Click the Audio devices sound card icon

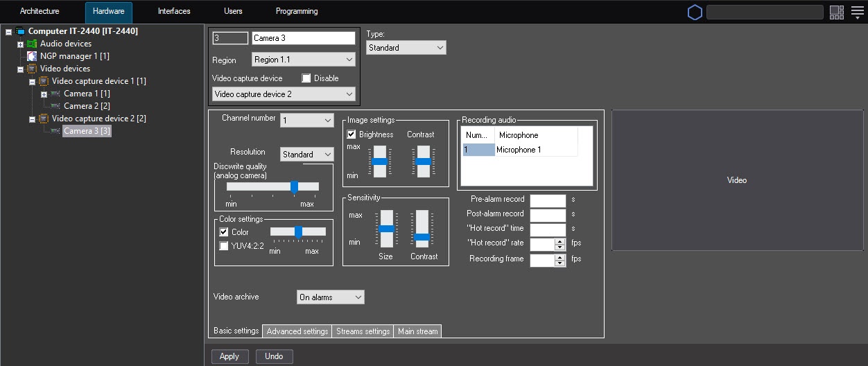tap(32, 44)
